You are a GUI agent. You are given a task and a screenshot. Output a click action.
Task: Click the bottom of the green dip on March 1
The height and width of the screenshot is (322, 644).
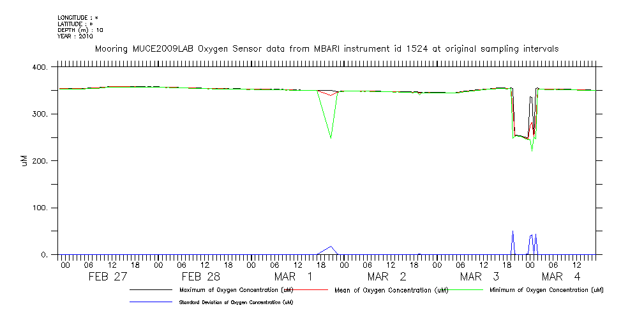pyautogui.click(x=331, y=138)
